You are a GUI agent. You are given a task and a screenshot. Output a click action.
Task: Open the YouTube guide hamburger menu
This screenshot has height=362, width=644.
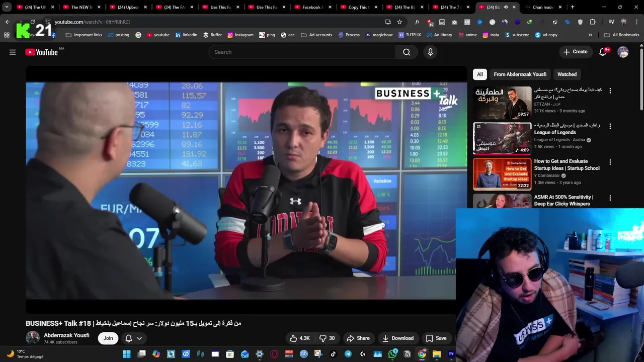point(13,52)
